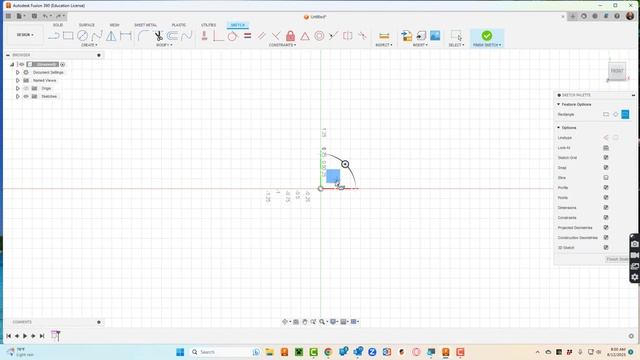Apply the Midpoint triangle constraint
Screen dimensions: 640x360
(x=305, y=36)
